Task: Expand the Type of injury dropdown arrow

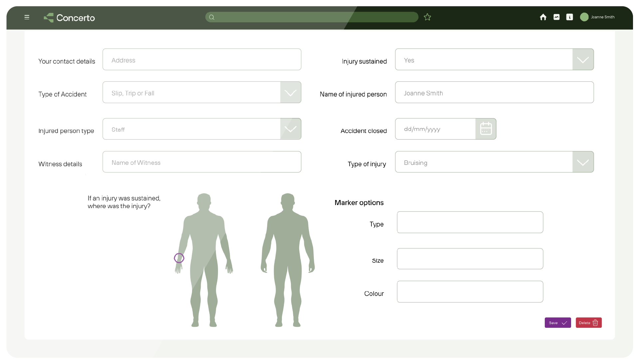Action: coord(583,162)
